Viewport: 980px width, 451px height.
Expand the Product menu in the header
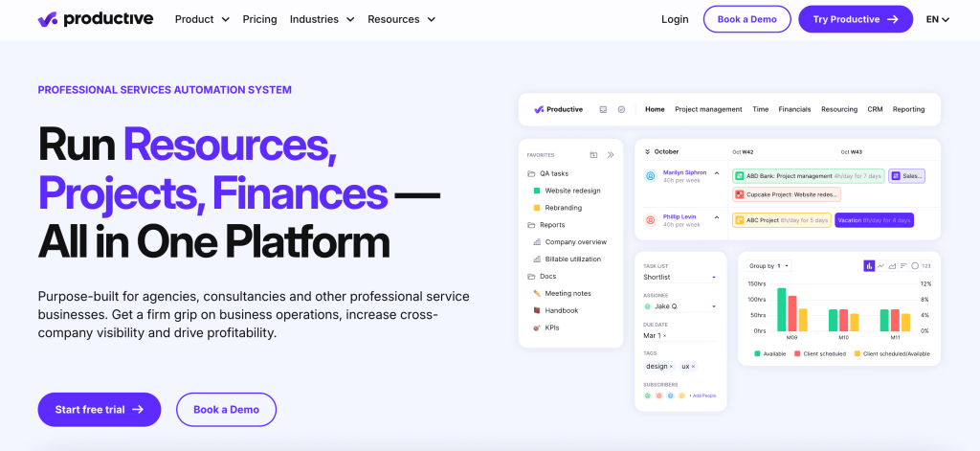203,19
